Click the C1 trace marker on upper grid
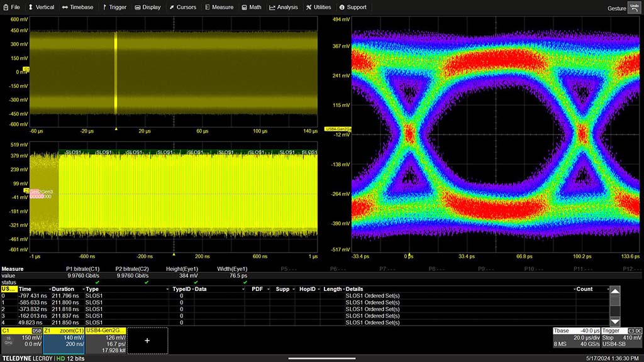 pyautogui.click(x=26, y=69)
